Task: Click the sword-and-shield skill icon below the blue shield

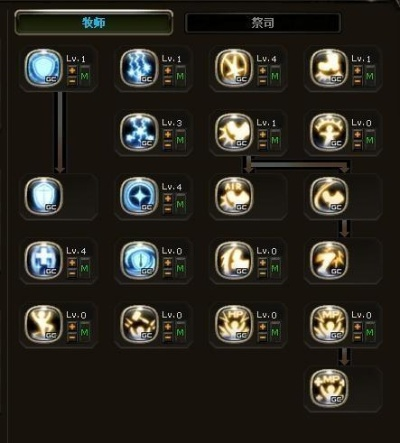Action: (44, 196)
